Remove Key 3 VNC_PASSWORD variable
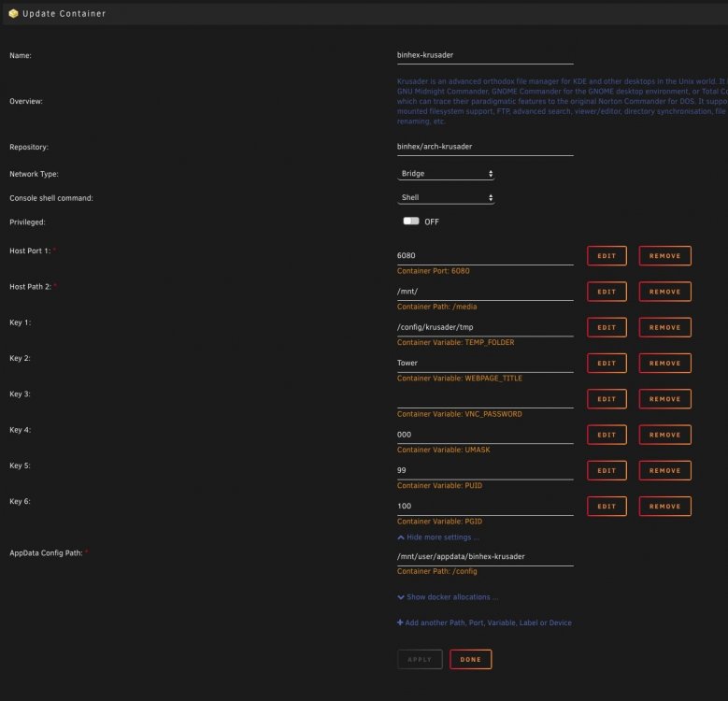728x701 pixels. coord(664,399)
